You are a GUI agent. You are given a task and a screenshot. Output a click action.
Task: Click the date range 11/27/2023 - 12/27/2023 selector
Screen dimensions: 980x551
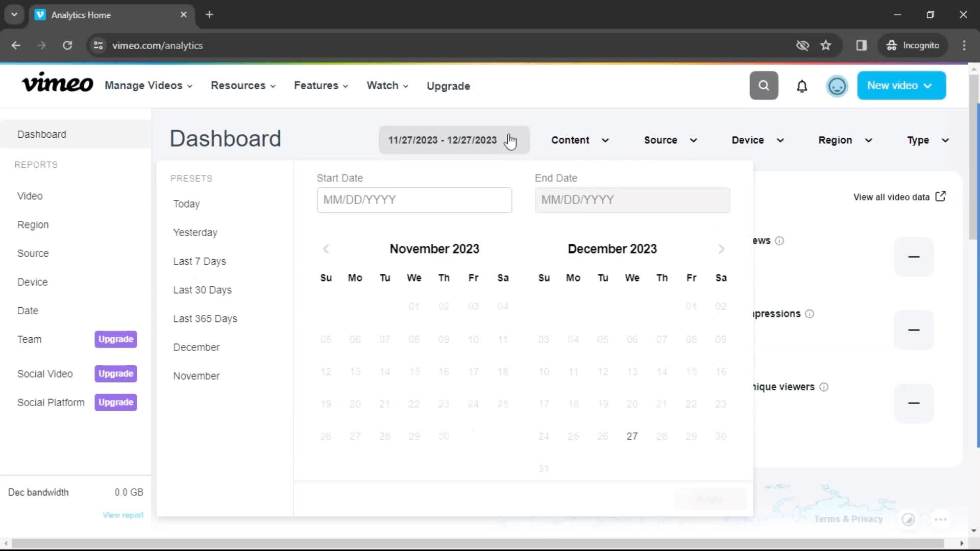pyautogui.click(x=454, y=140)
